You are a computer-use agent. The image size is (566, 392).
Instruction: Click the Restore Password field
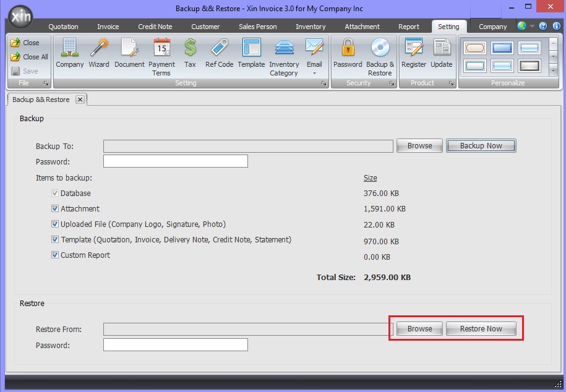[176, 345]
